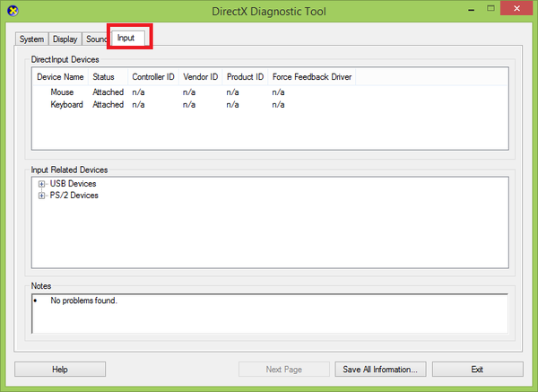The image size is (538, 392).
Task: Click the Product ID column header
Action: tap(245, 77)
